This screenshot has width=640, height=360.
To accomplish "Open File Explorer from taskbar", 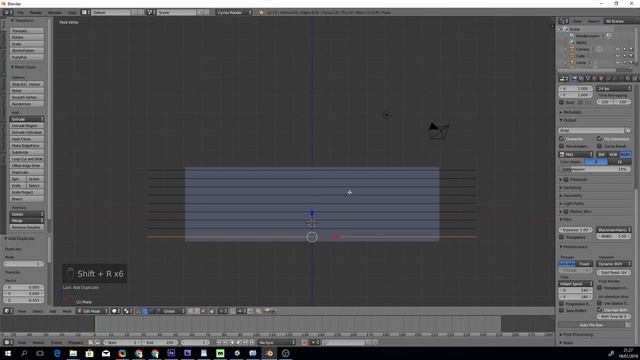I will coord(73,353).
